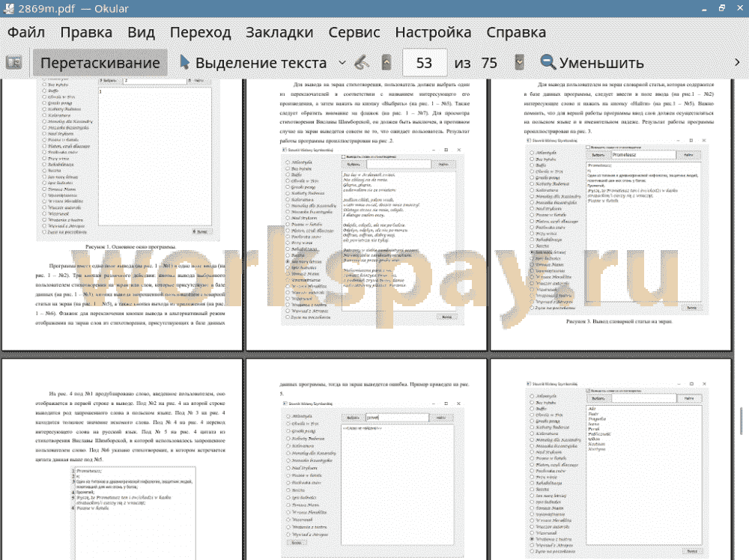Click the vertical scrollbar handle
This screenshot has width=749, height=560.
click(x=741, y=421)
